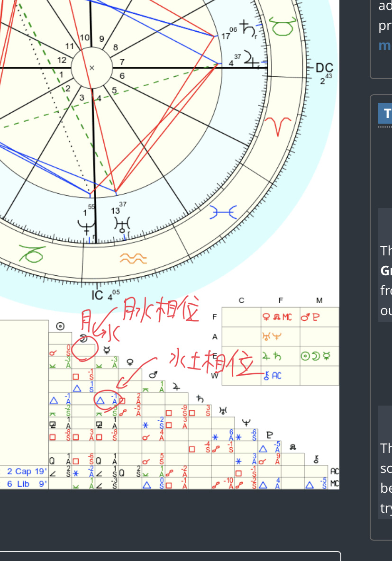
Task: Click the Venus symbol in the aspect grid header
Action: 130,362
